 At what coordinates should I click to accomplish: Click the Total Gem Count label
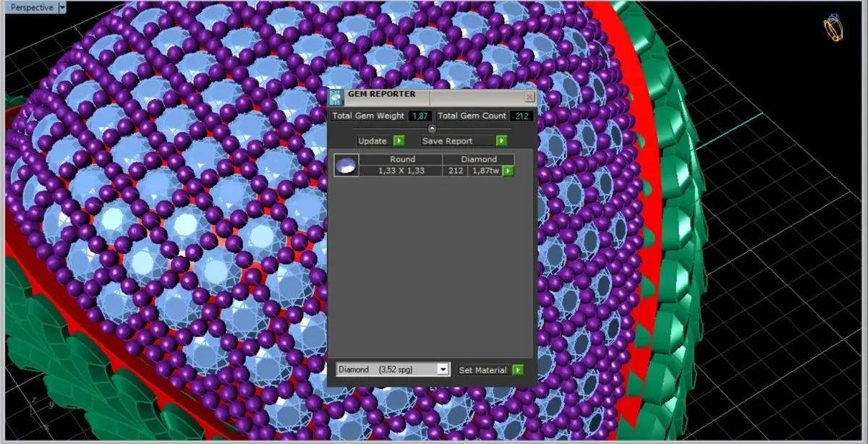(472, 116)
